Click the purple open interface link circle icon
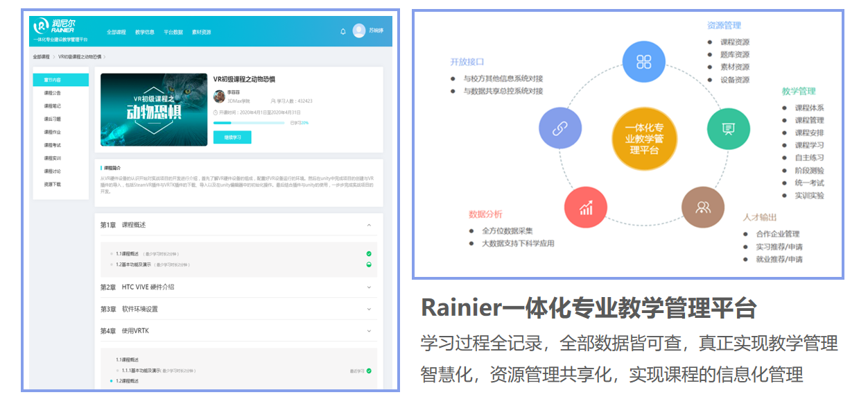868x397 pixels. 560,128
